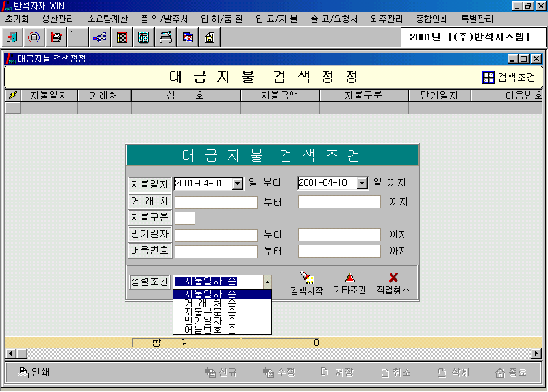This screenshot has height=392, width=548.
Task: Open the 생산관리 menu
Action: [58, 19]
